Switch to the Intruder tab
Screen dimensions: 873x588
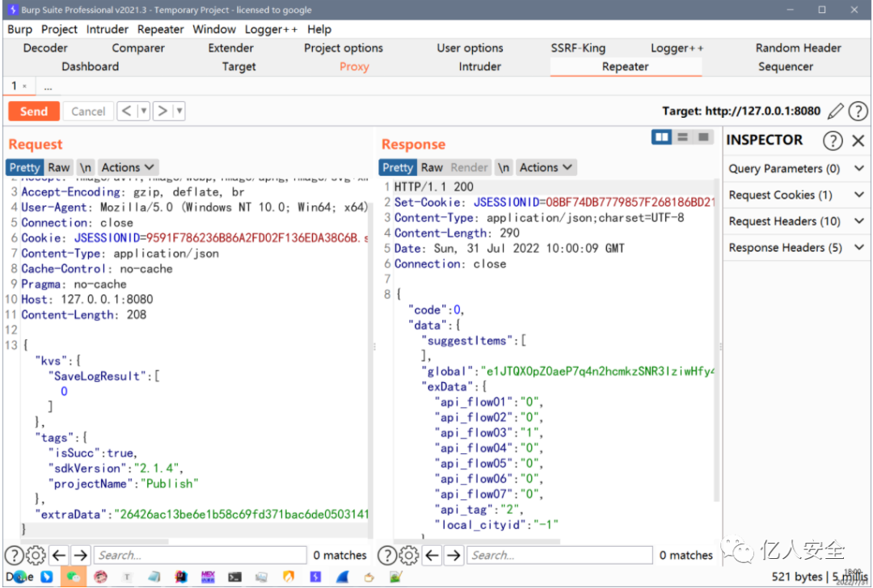pyautogui.click(x=480, y=67)
